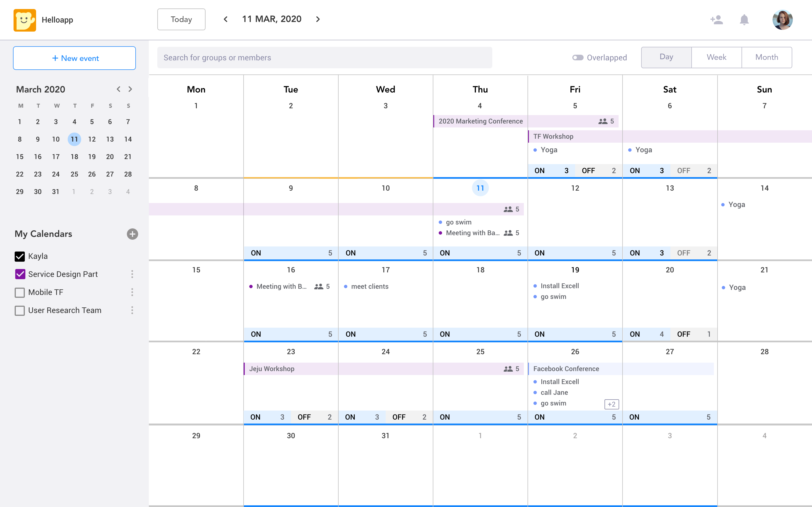The height and width of the screenshot is (507, 812).
Task: Open Service Design Part options menu
Action: click(133, 274)
